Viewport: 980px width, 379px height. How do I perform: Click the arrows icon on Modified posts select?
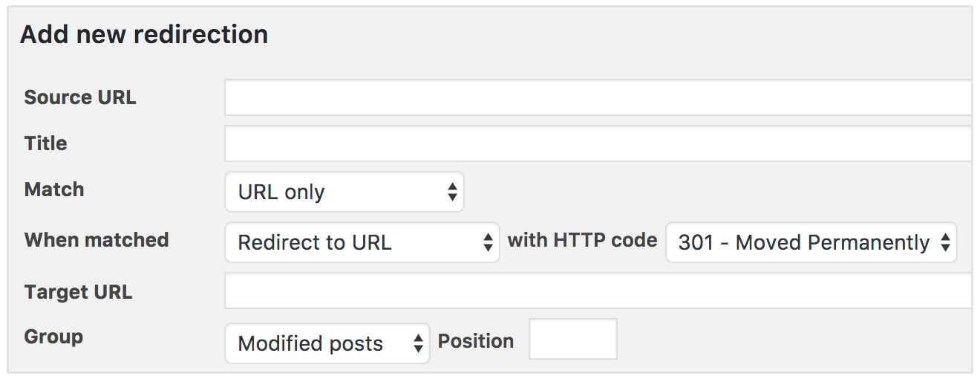pos(418,343)
